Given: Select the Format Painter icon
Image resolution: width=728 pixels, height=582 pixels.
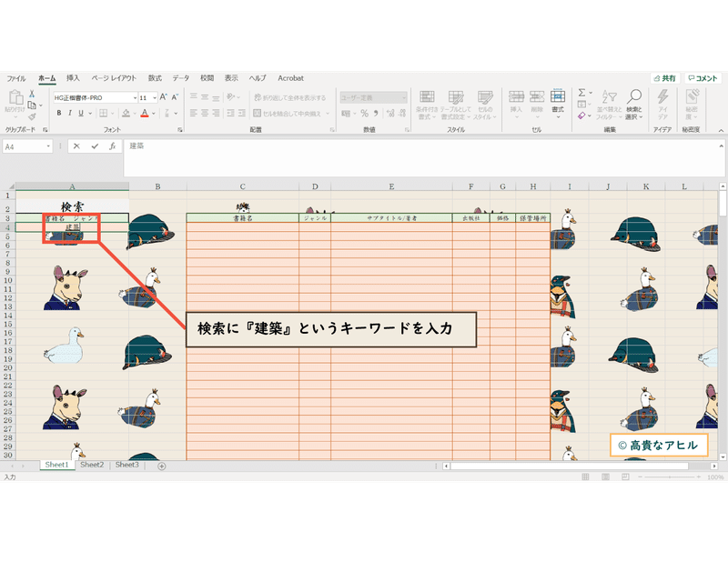Looking at the screenshot, I should point(30,116).
